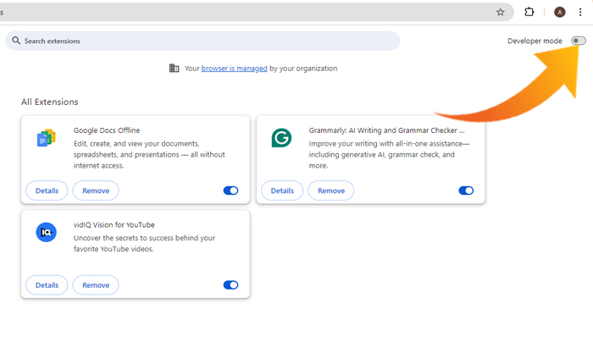Focus the Search extensions field
This screenshot has width=593, height=364.
pyautogui.click(x=203, y=41)
